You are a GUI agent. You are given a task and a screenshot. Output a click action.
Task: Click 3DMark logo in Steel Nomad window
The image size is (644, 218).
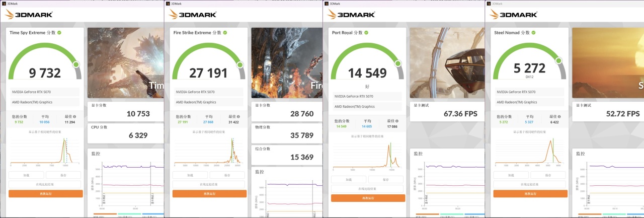pos(514,15)
